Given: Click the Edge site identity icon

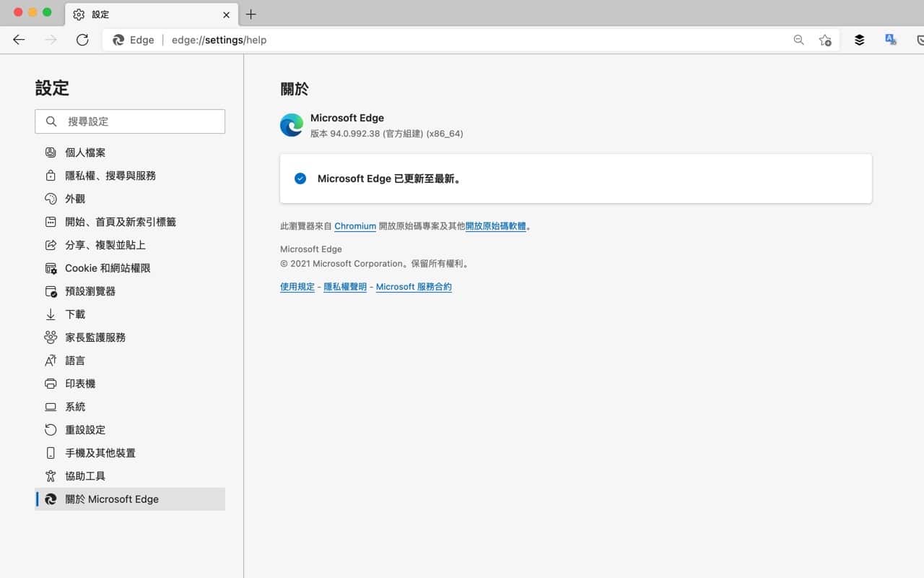Looking at the screenshot, I should pyautogui.click(x=118, y=40).
